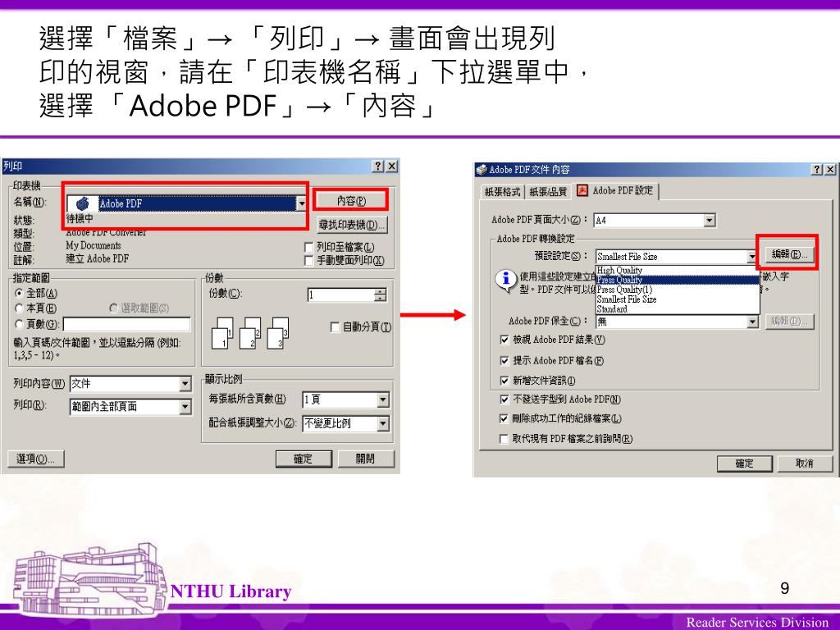Viewport: 840px width, 630px height.
Task: Increase copies with the spinner up arrow
Action: point(381,291)
